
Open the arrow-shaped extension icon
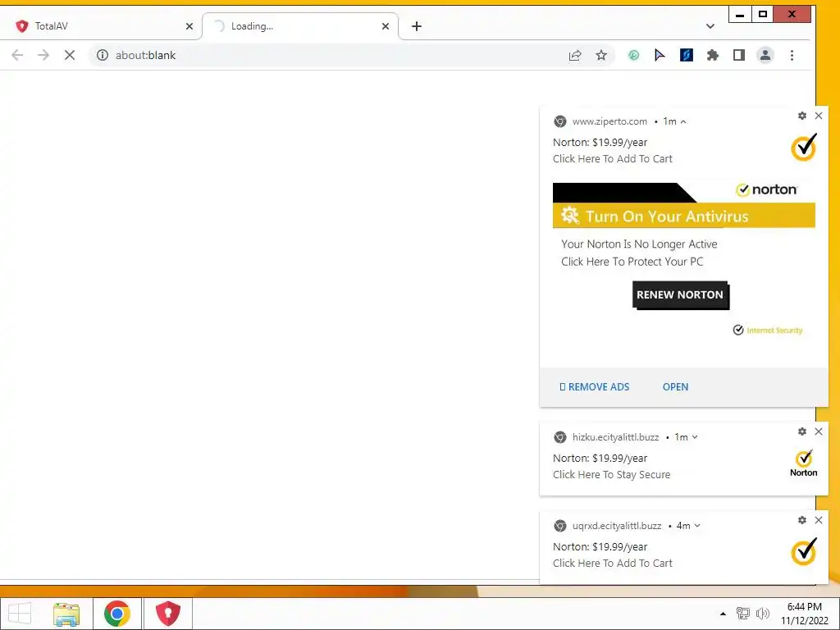(660, 55)
